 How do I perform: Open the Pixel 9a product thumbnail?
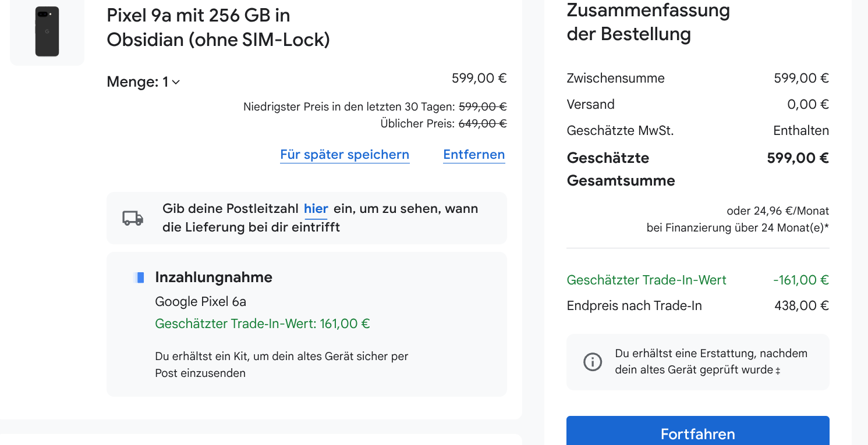pyautogui.click(x=47, y=32)
